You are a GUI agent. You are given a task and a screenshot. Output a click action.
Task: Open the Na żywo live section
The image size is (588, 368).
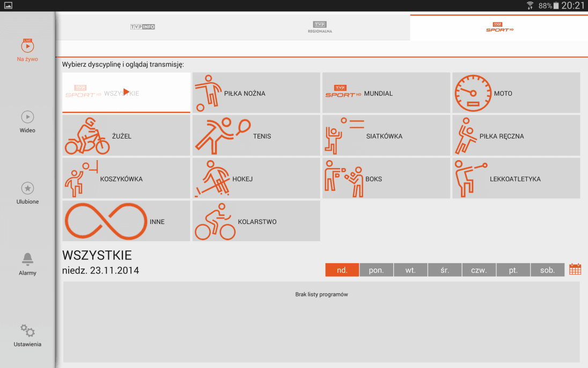(27, 50)
